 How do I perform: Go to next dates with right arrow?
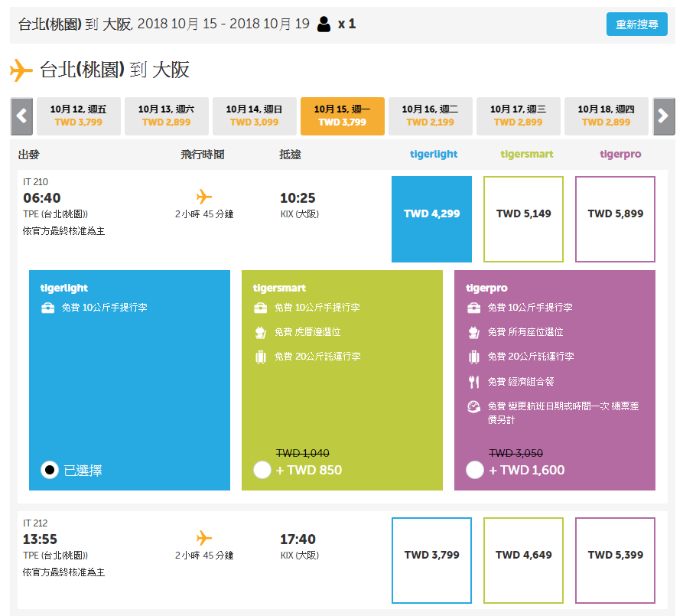(x=664, y=116)
